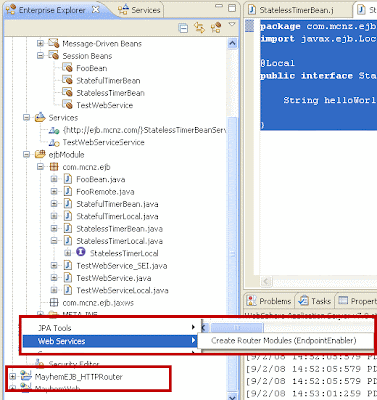Select StatelessTimerBean.java in the tree
This screenshot has height=400, width=377.
coord(119,229)
